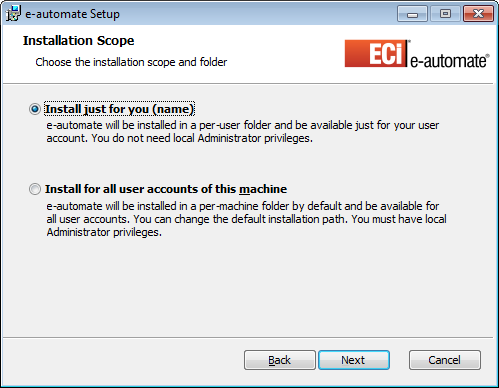Select the Install just for you radio button
499x388 pixels.
[35, 109]
